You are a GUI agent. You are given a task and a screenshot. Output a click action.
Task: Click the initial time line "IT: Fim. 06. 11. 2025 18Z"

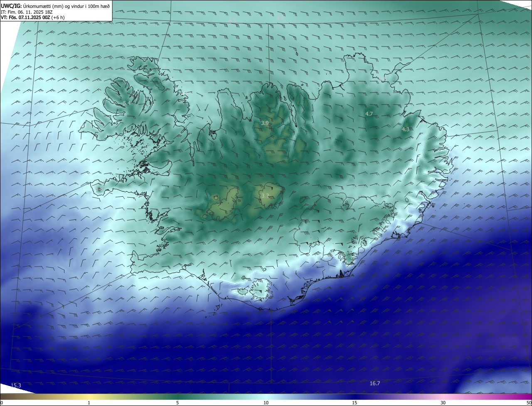tap(27, 12)
